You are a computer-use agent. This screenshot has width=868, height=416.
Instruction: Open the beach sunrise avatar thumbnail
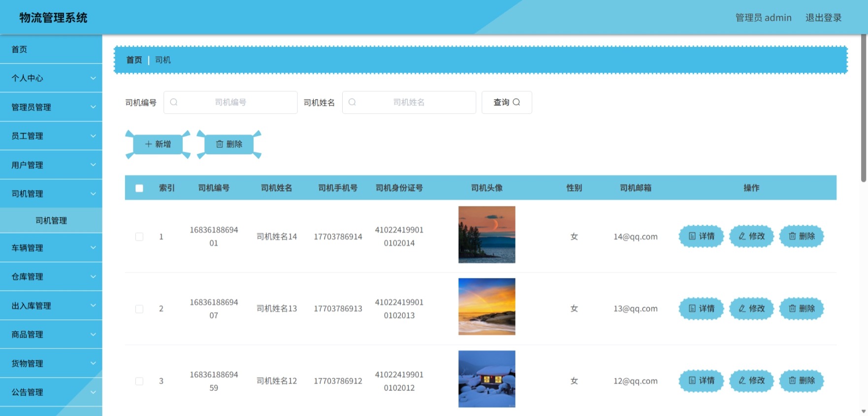[x=487, y=307]
